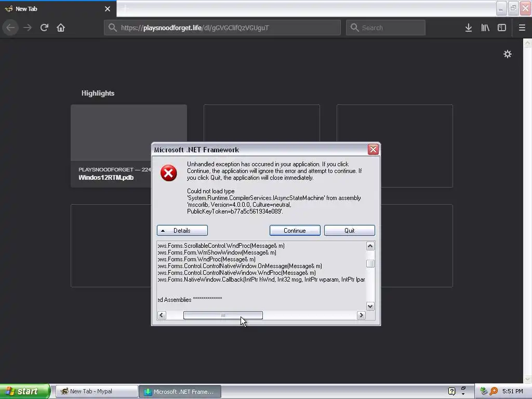The image size is (532, 399).
Task: Click scroll-right arrow in details box
Action: coord(361,315)
